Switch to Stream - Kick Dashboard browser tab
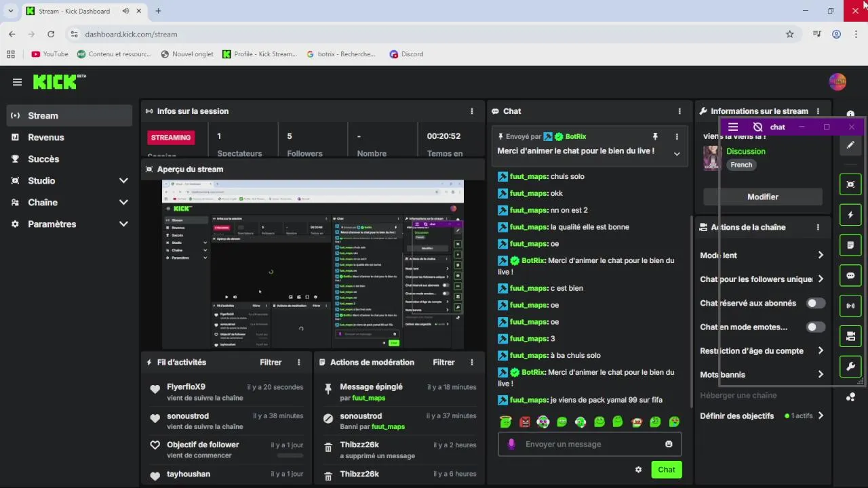The width and height of the screenshot is (868, 488). pos(83,11)
